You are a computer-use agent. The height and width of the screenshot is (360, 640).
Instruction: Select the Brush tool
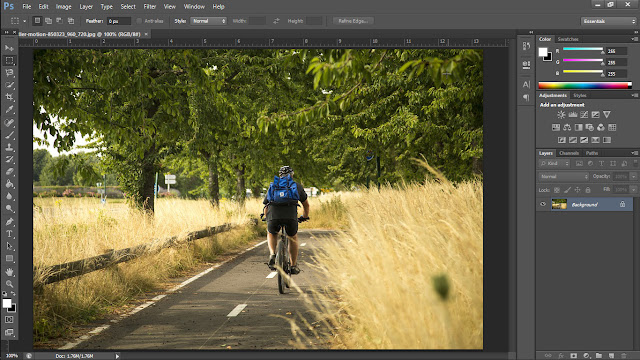(9, 135)
